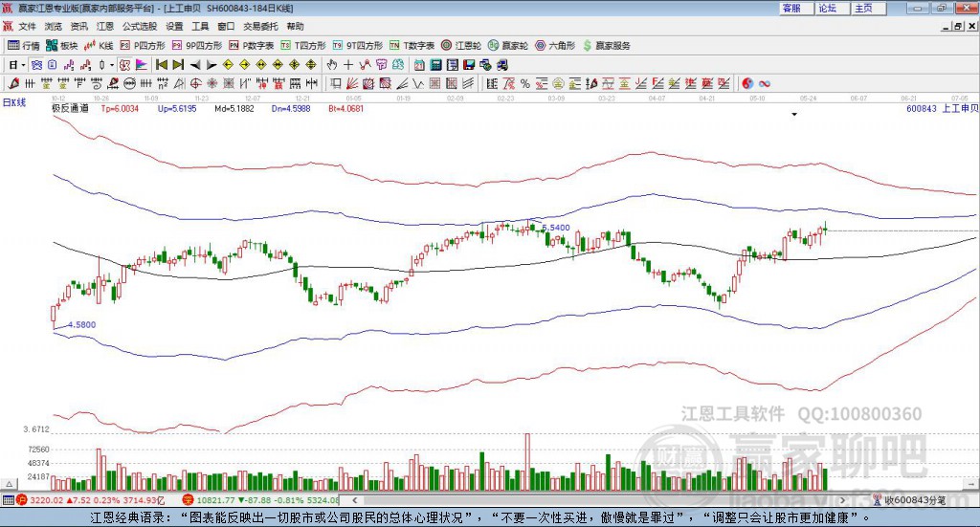This screenshot has height=527, width=980.
Task: Open the T数字表 tool
Action: pos(412,46)
